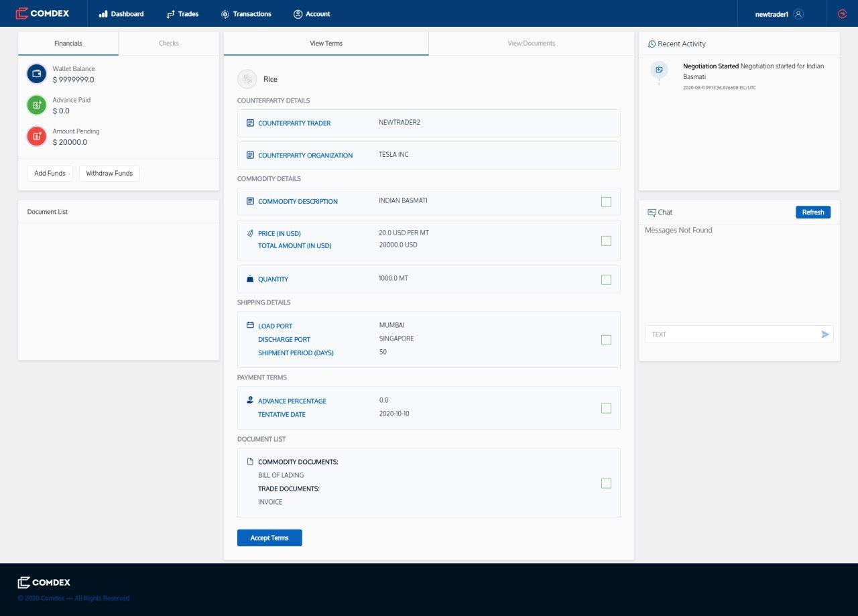
Task: Click the Add Funds button
Action: pos(50,173)
